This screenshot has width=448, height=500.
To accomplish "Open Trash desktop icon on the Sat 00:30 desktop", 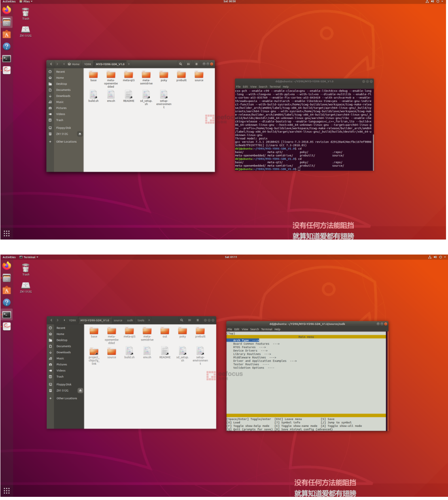I will tap(26, 14).
